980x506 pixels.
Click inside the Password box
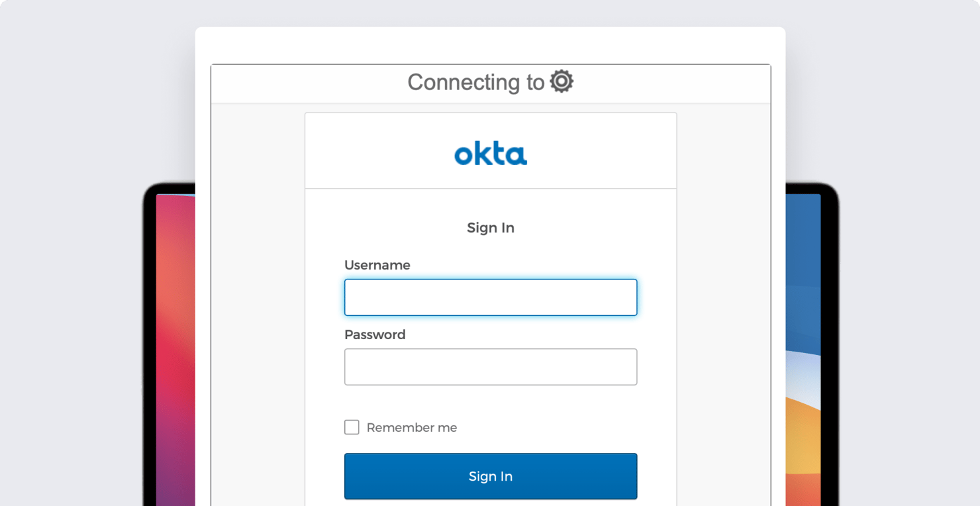[x=490, y=367]
